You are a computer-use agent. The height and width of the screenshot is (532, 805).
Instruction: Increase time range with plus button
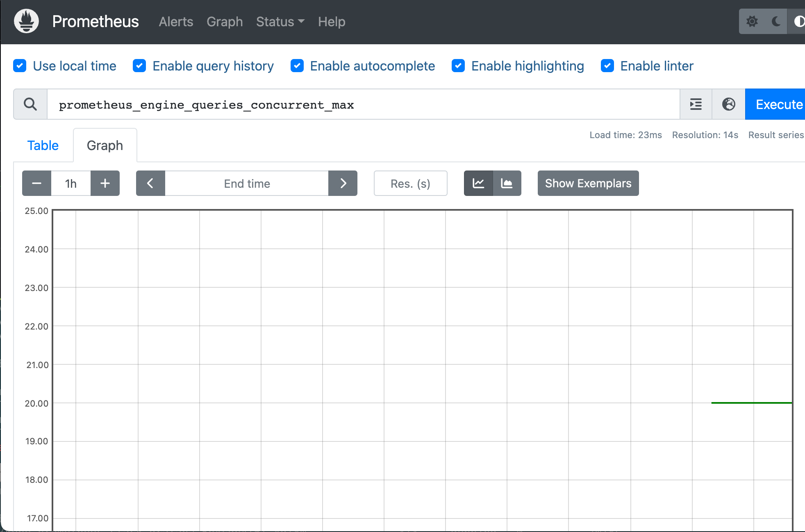click(105, 183)
